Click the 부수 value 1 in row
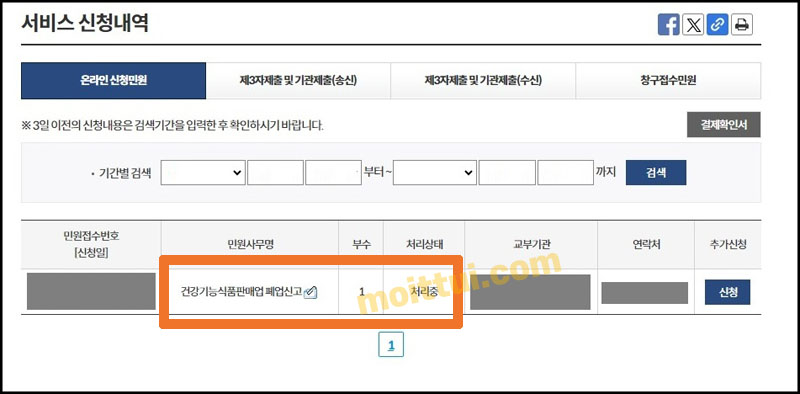 coord(361,292)
